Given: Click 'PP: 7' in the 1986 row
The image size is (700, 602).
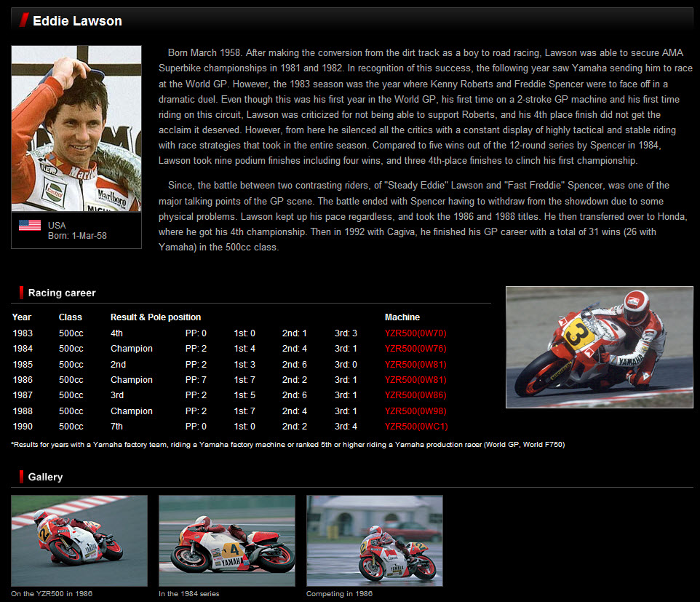Looking at the screenshot, I should (x=196, y=379).
